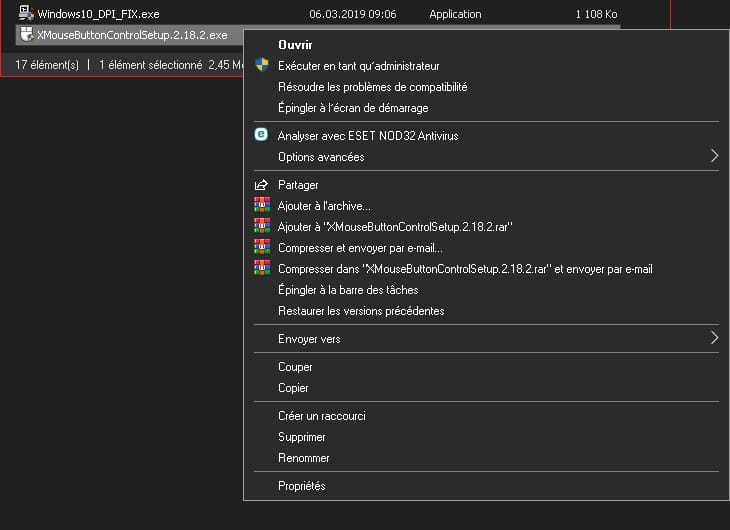
Task: Select the Windows10_DPI_FIX.exe file name
Action: (98, 14)
